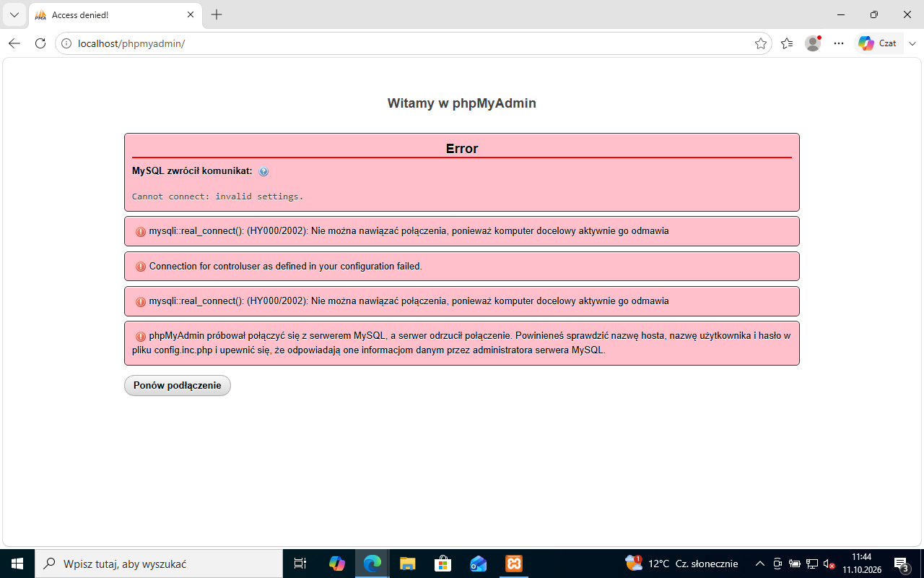Viewport: 924px width, 578px height.
Task: Open the clock showing 11:44
Action: tap(862, 564)
